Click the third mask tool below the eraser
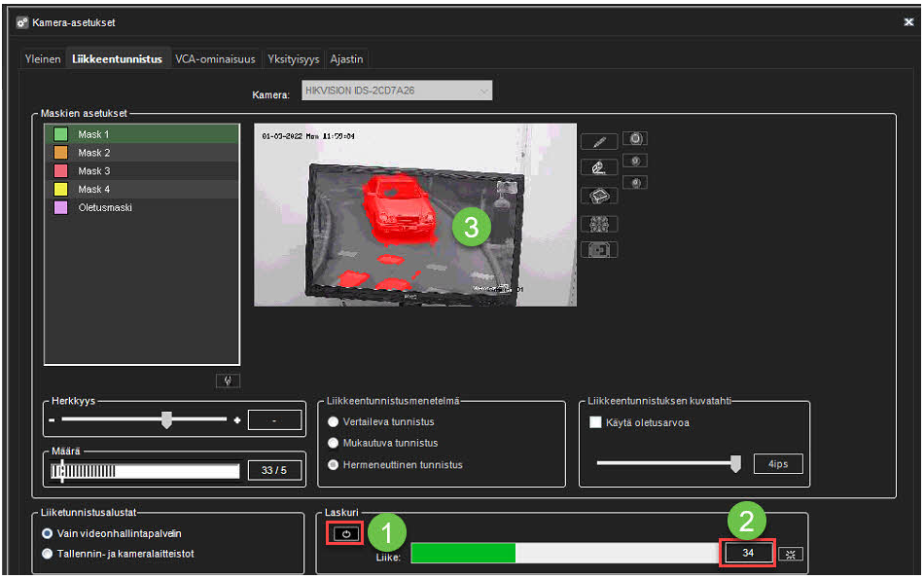 click(x=599, y=196)
